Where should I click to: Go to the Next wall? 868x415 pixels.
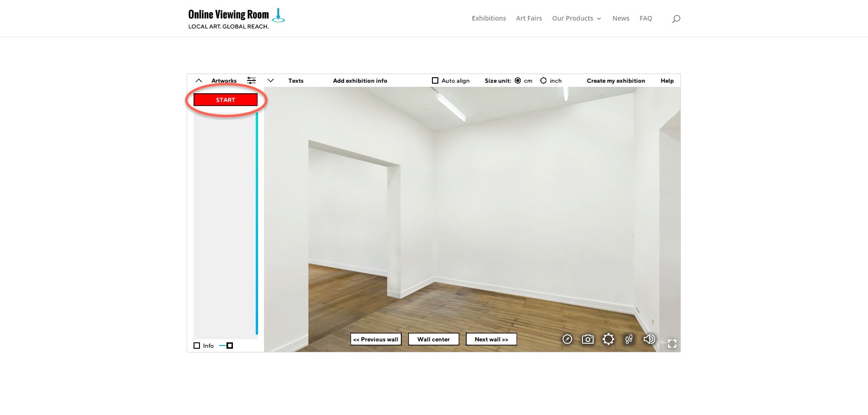point(491,339)
